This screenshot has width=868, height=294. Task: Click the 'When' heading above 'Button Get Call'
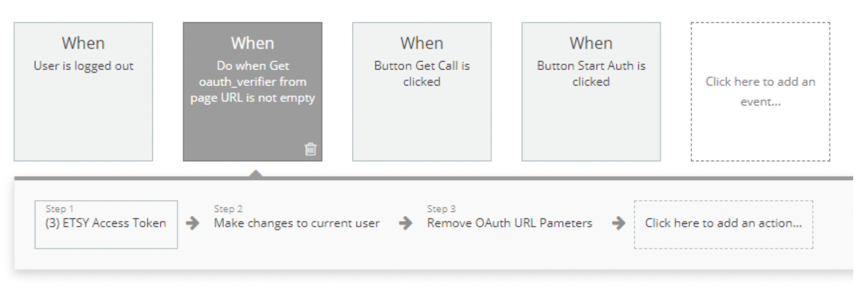point(422,43)
